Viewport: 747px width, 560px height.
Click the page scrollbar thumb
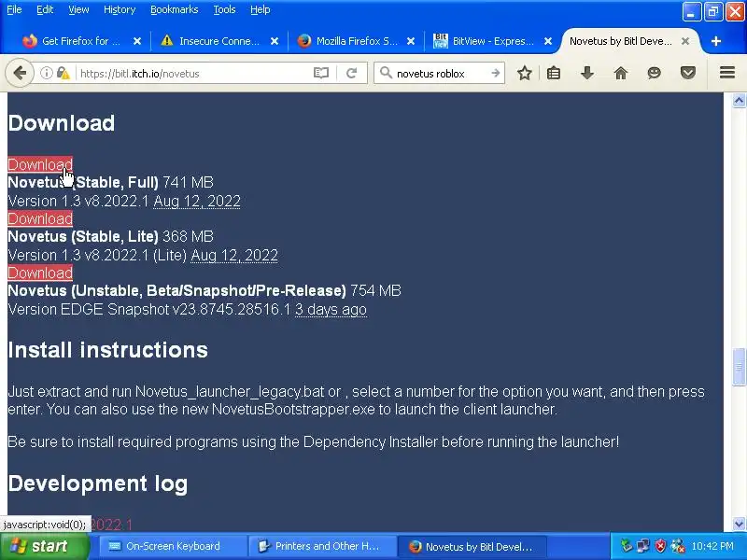(739, 367)
